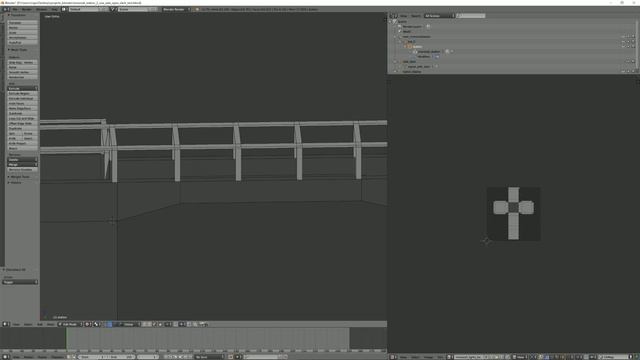Click Extrude Individual button
This screenshot has width=640, height=360.
22,98
